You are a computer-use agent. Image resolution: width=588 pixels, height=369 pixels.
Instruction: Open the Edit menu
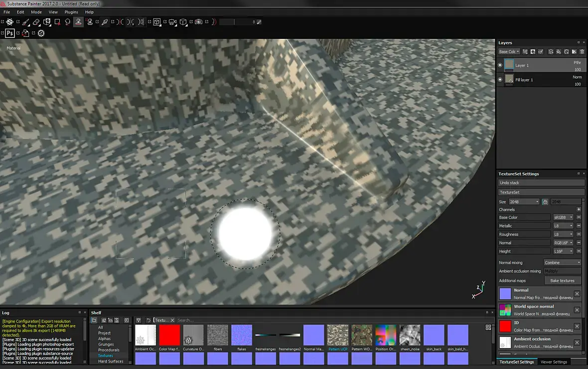[x=20, y=12]
